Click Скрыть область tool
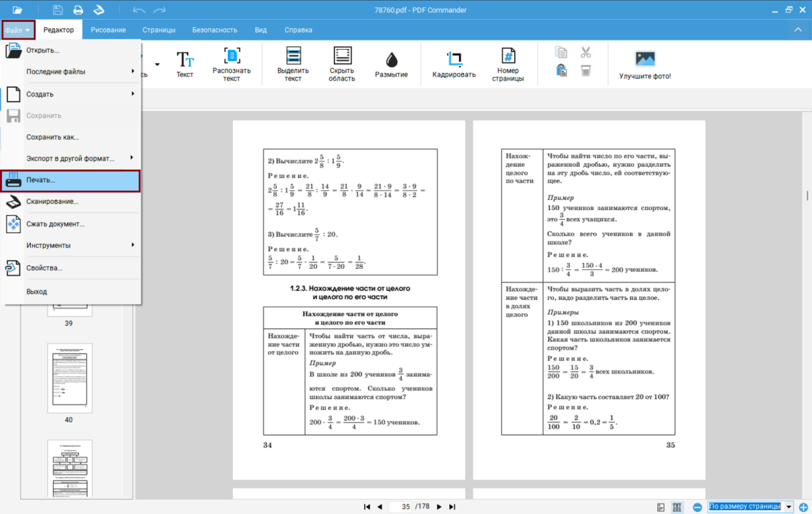This screenshot has width=812, height=514. point(342,64)
